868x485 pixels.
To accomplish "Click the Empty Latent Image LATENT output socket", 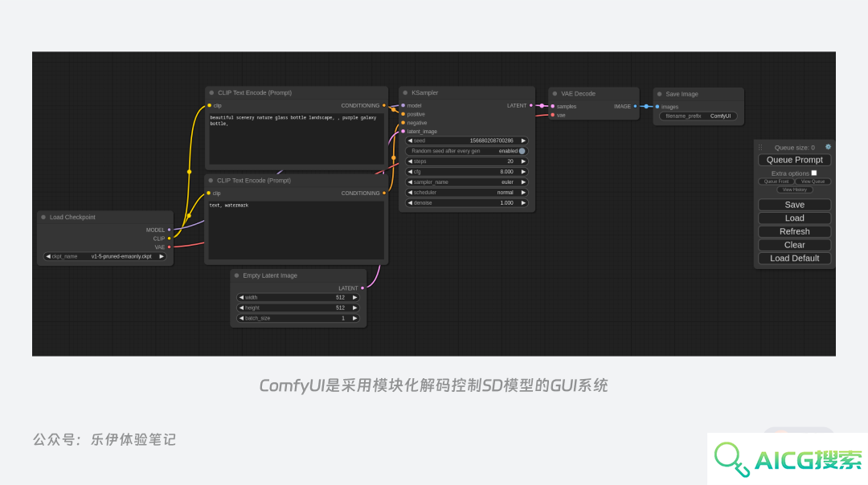I will tap(362, 288).
